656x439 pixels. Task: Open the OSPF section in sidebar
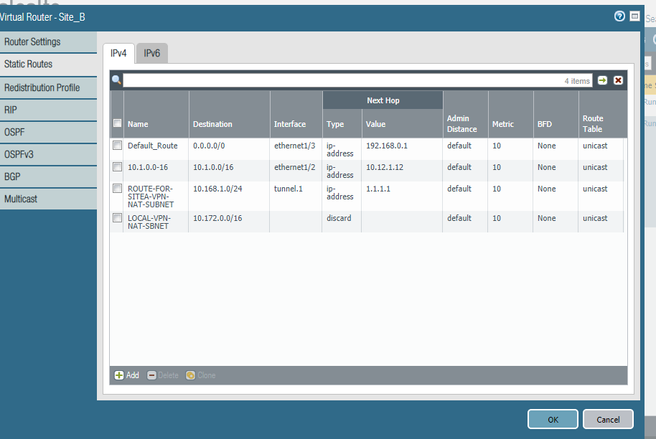[x=14, y=132]
